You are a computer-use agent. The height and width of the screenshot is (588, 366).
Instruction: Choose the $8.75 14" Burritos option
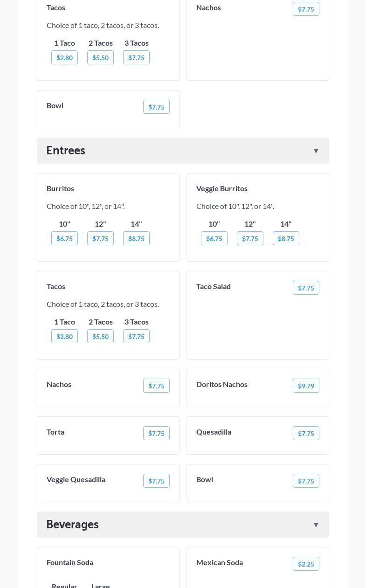(x=136, y=238)
